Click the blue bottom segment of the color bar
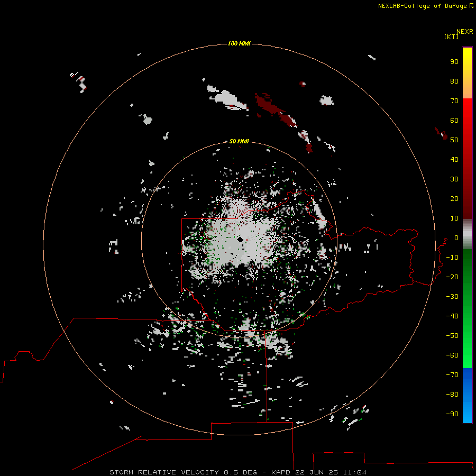This screenshot has width=476, height=476. 467,395
